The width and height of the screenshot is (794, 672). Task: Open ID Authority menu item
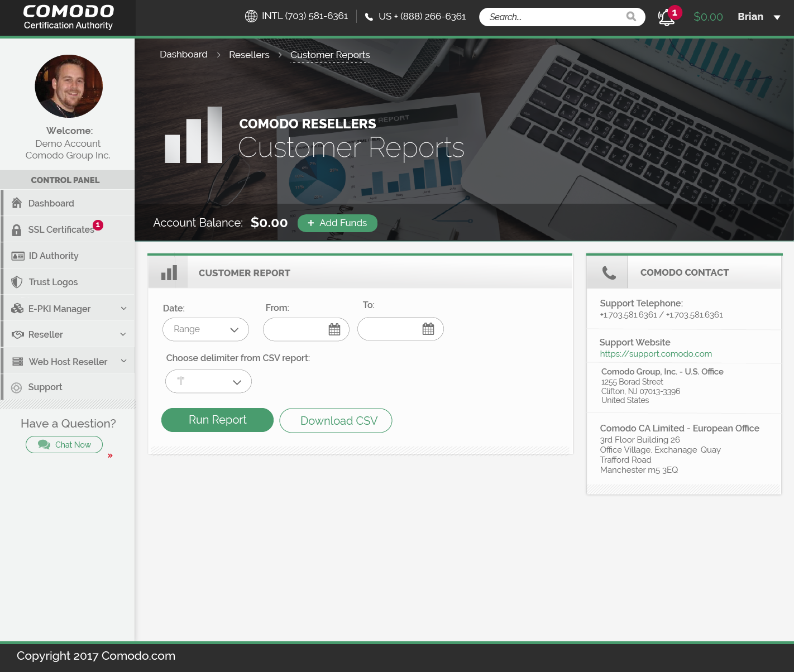click(68, 256)
